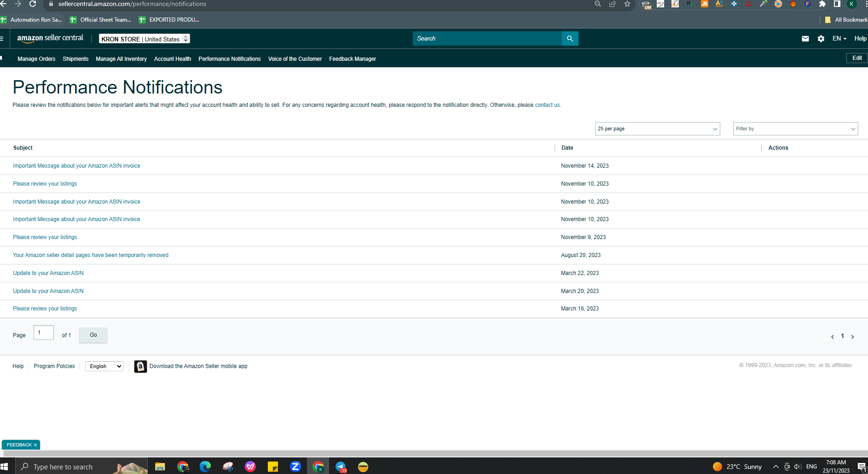Viewport: 868px width, 474px height.
Task: Open March 20 Update to your Amazon ASIN
Action: pyautogui.click(x=48, y=291)
